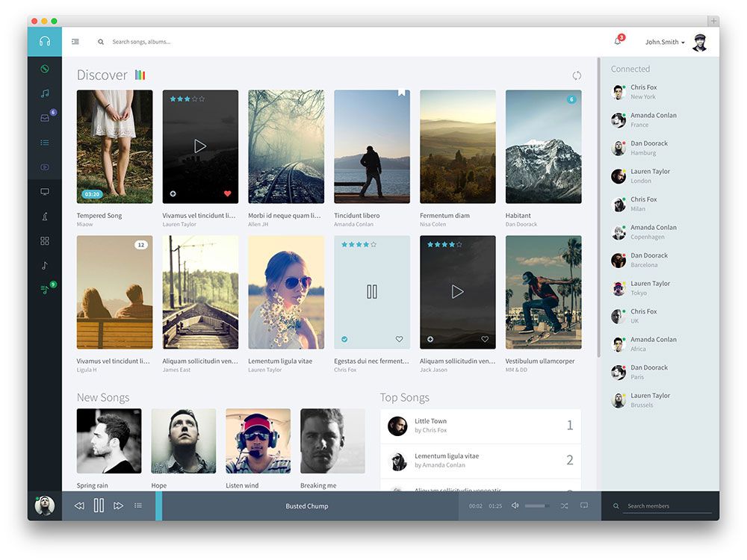Pause the Busted Chump playback
This screenshot has height=560, width=747.
pos(99,505)
